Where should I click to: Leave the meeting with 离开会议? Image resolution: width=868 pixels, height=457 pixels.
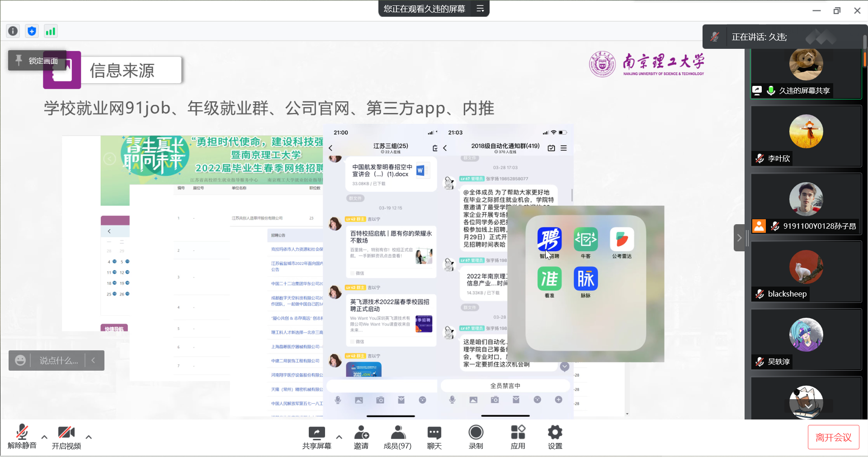click(x=833, y=437)
